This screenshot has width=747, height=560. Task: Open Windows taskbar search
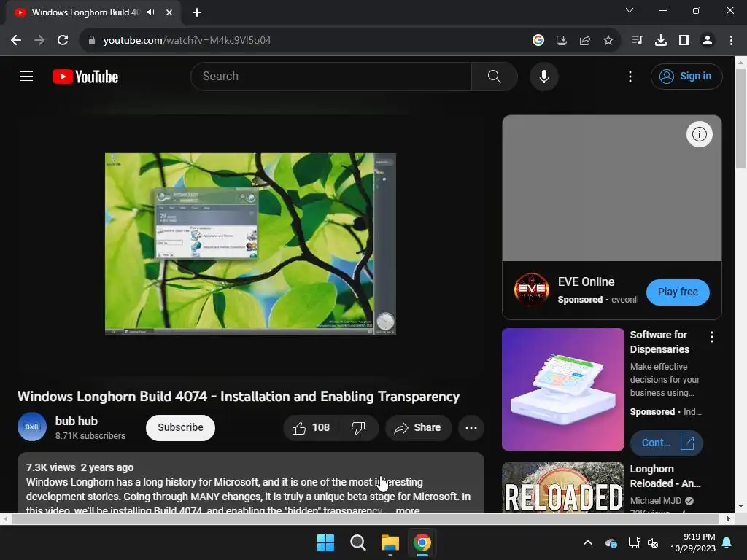coord(357,542)
